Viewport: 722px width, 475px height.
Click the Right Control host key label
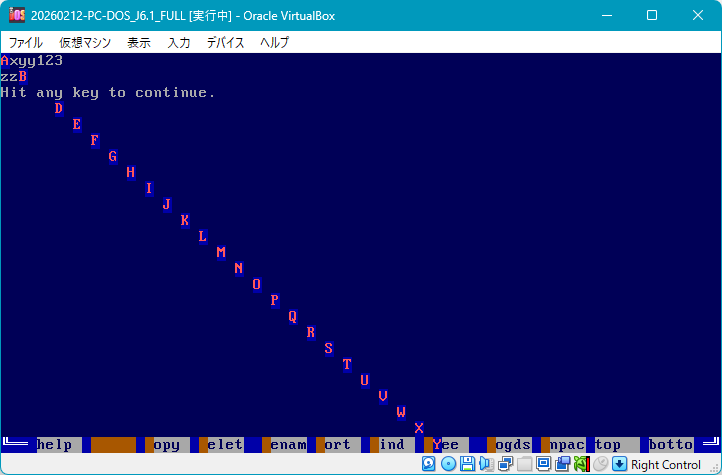tap(666, 464)
